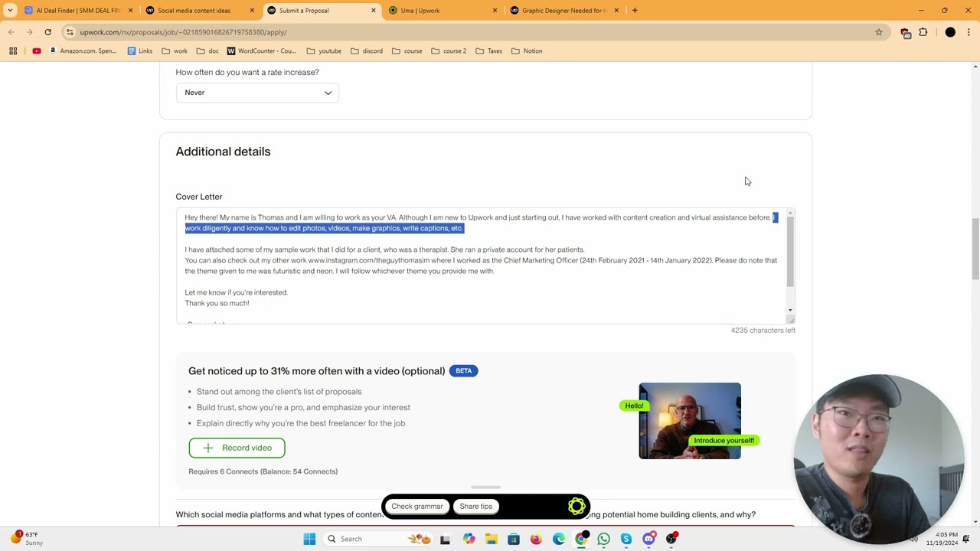The height and width of the screenshot is (551, 980).
Task: Launch Firefox from taskbar
Action: tap(536, 539)
